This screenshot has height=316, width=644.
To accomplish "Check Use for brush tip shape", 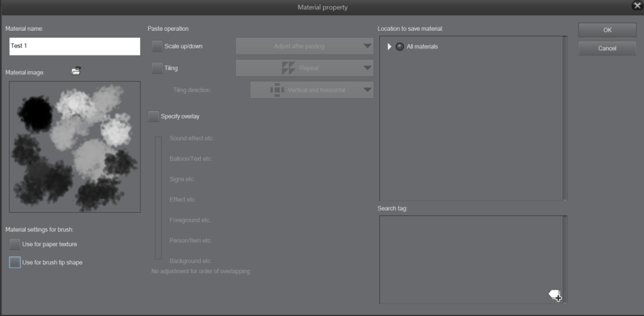I will [15, 262].
